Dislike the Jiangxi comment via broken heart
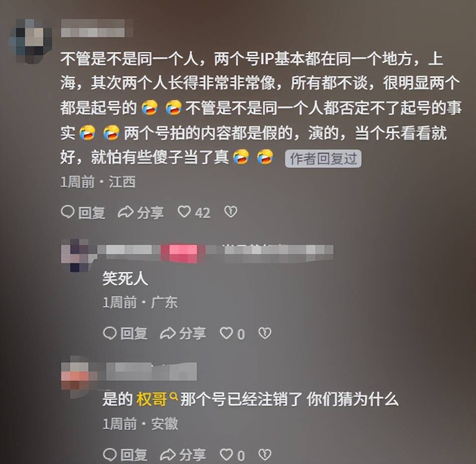The image size is (476, 464). click(230, 212)
